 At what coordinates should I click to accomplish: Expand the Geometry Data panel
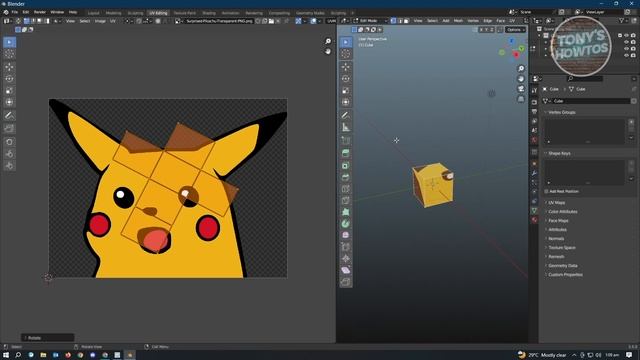(562, 266)
